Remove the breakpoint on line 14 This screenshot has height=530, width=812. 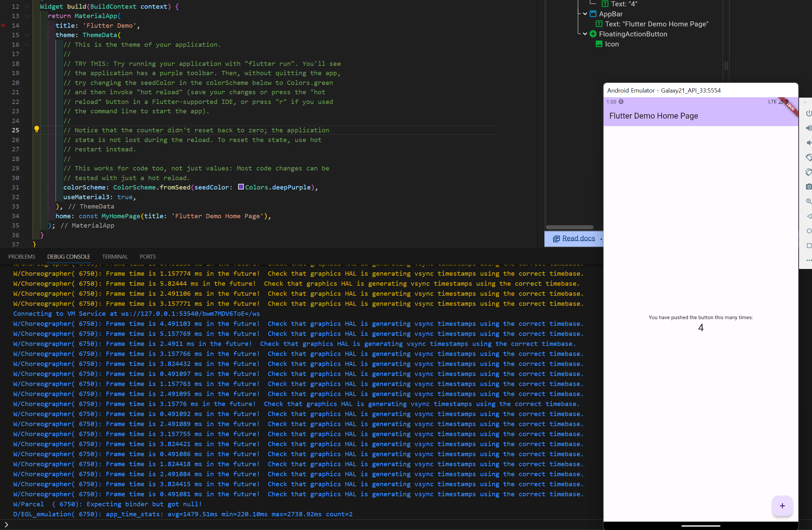click(x=3, y=25)
